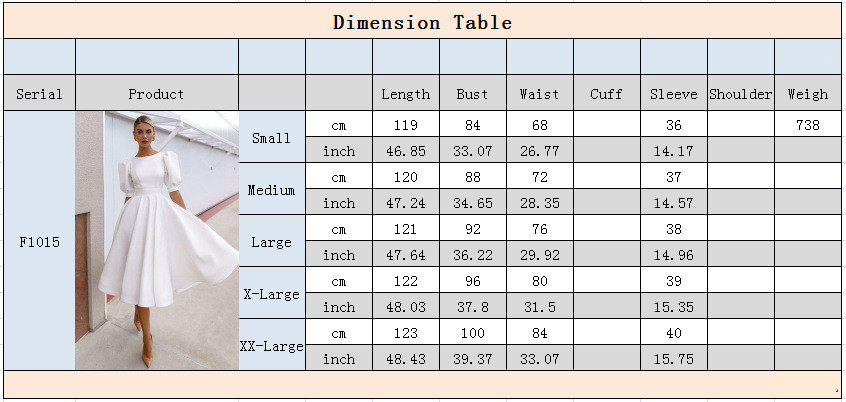This screenshot has height=402, width=846.
Task: Select the Waist header cell
Action: tap(540, 93)
